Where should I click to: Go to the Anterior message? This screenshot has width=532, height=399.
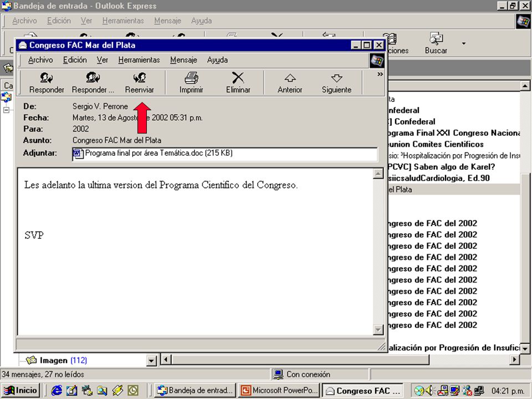[290, 83]
